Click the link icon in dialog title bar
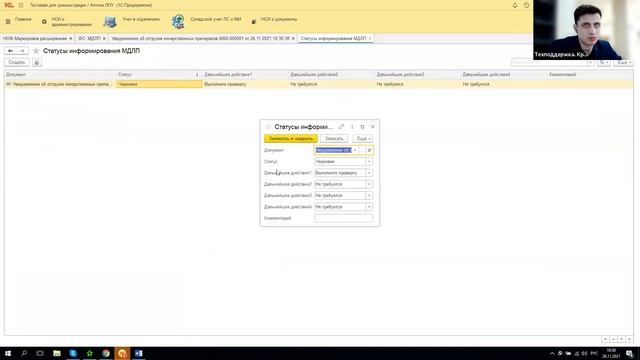Screen dimensions: 640x360 pyautogui.click(x=342, y=127)
